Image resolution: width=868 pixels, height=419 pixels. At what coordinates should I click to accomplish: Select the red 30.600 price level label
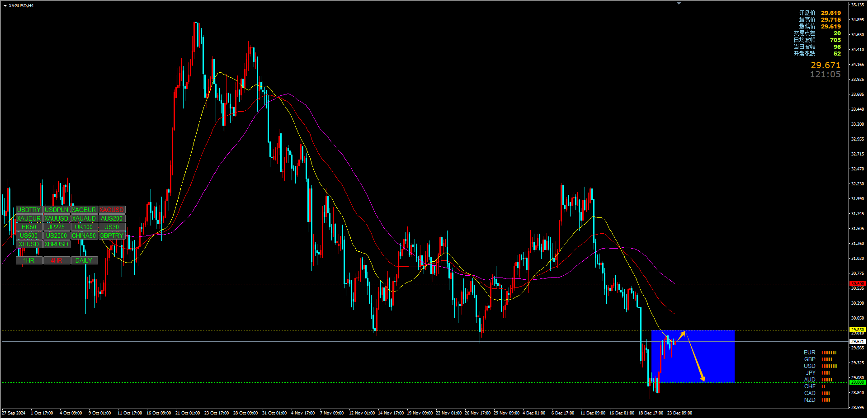pos(858,284)
